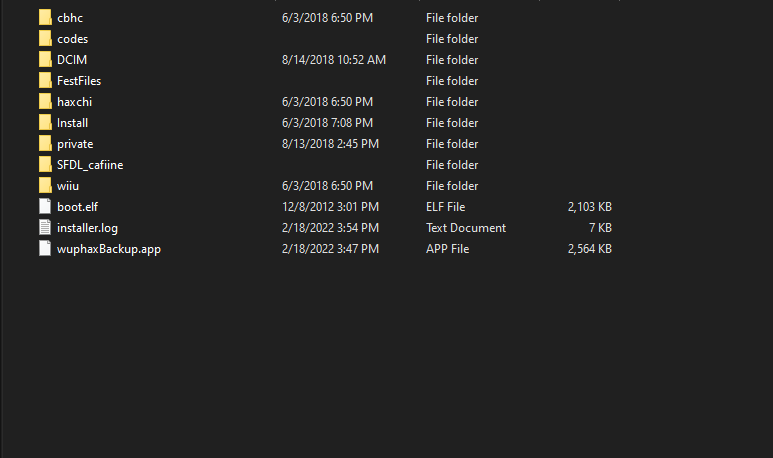Select the installer.log text document icon
773x458 pixels.
45,228
